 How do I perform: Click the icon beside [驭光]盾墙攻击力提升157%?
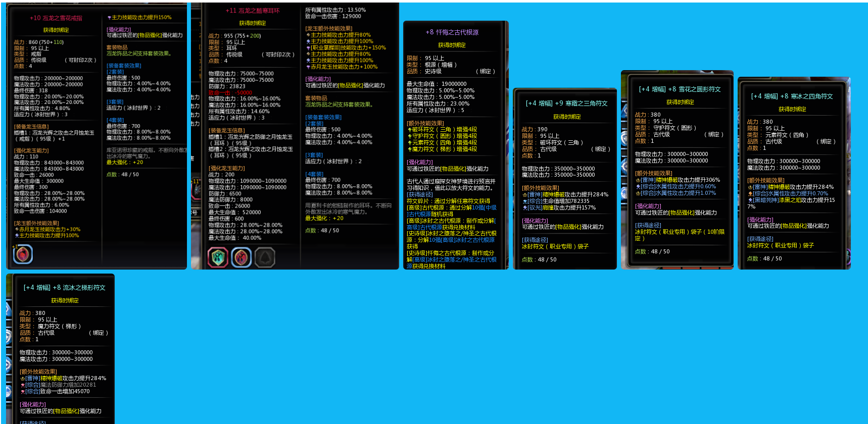pyautogui.click(x=525, y=208)
